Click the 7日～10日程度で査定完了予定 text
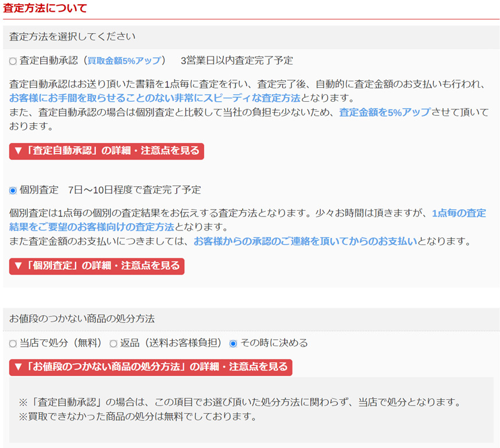The width and height of the screenshot is (500, 448). click(x=134, y=190)
